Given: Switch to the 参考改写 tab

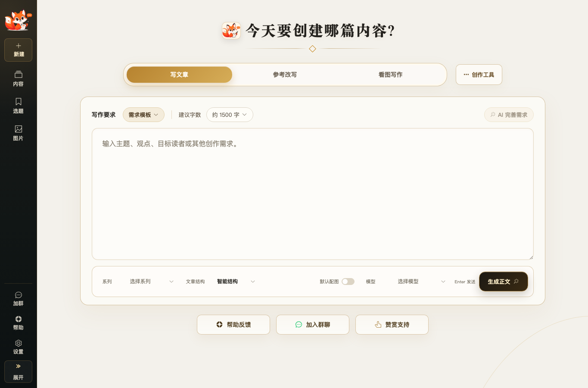Looking at the screenshot, I should [285, 75].
